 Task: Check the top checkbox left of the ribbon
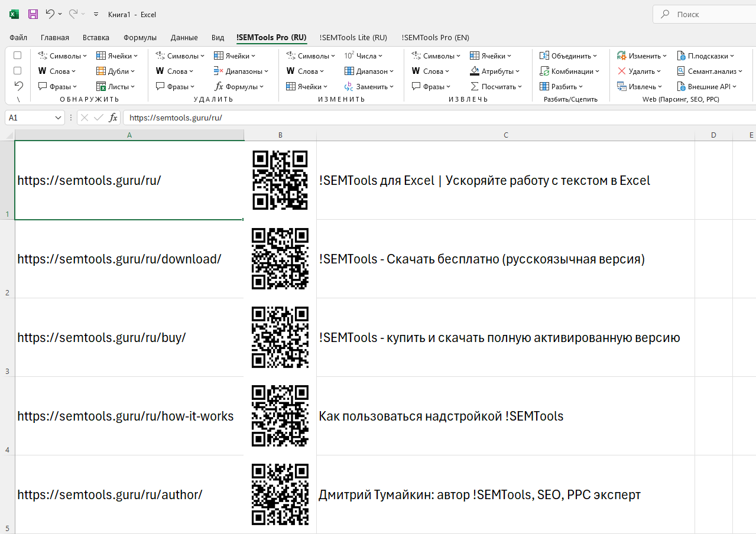click(x=17, y=55)
